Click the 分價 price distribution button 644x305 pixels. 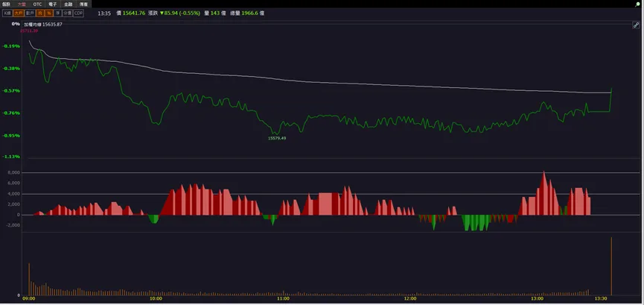coord(67,13)
